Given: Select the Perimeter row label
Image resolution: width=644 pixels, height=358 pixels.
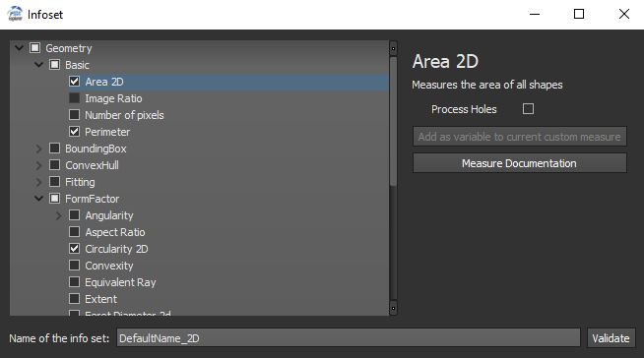Looking at the screenshot, I should (107, 132).
